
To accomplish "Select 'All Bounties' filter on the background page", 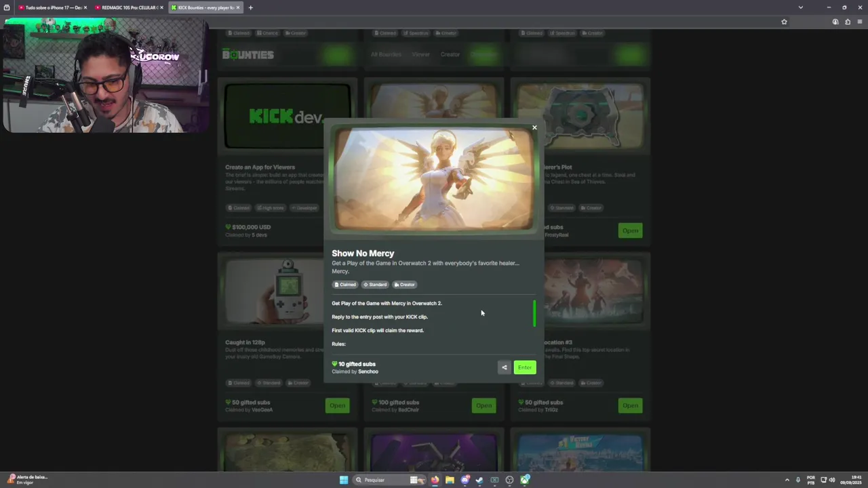I will 386,54.
